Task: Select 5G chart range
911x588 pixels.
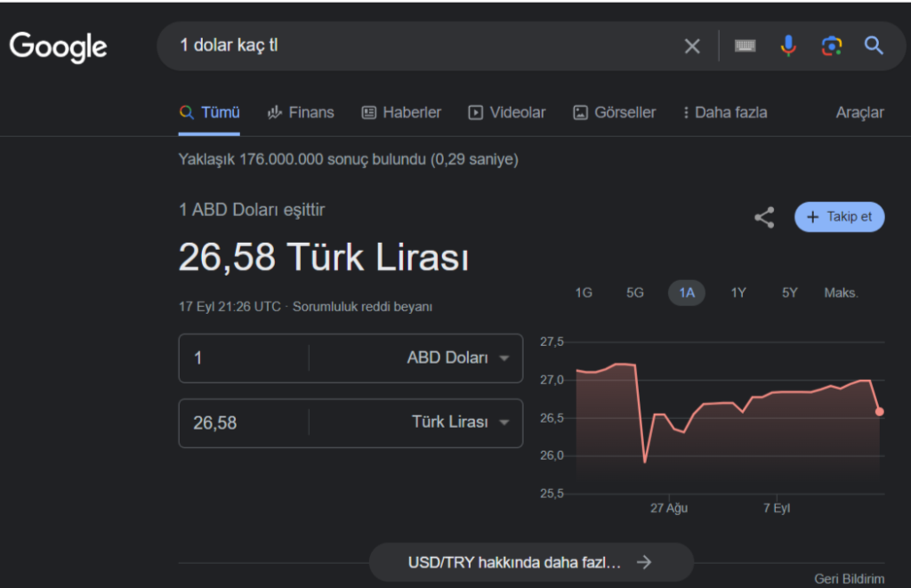Action: coord(635,293)
